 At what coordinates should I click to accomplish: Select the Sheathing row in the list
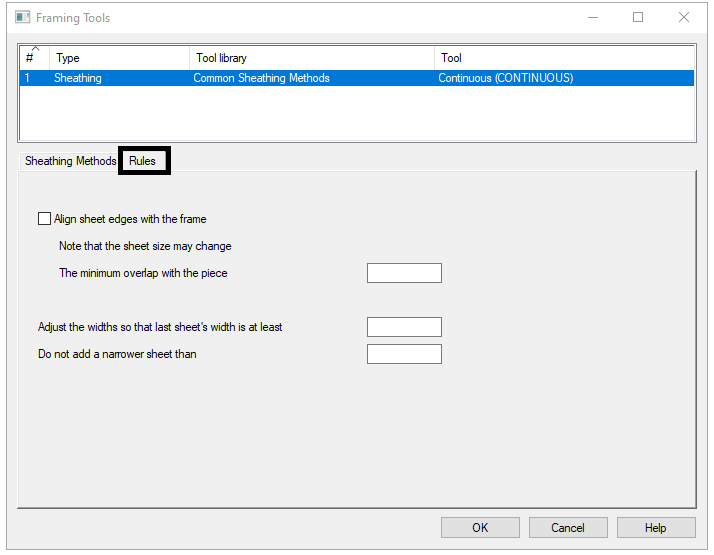click(x=78, y=78)
